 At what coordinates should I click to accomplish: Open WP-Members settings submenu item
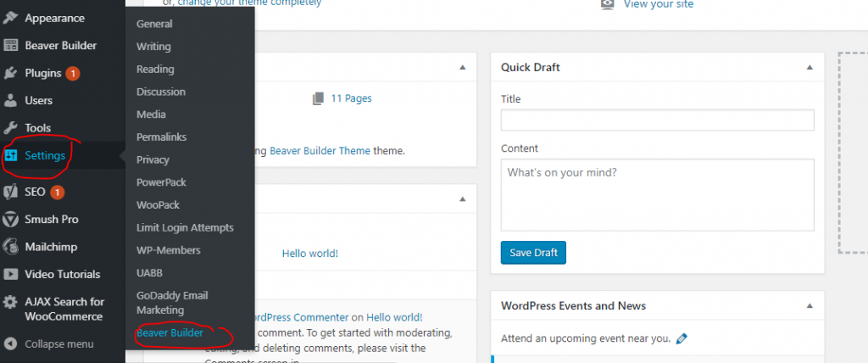pos(169,250)
